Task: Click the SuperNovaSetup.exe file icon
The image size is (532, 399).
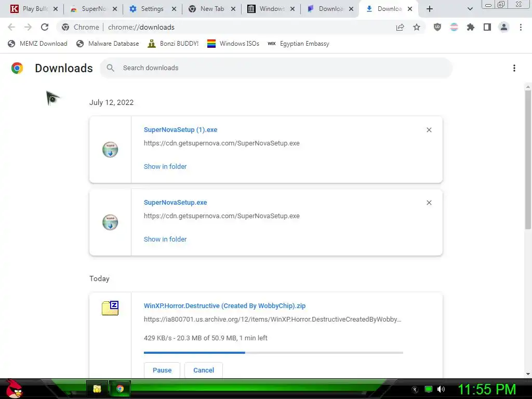Action: (x=110, y=222)
